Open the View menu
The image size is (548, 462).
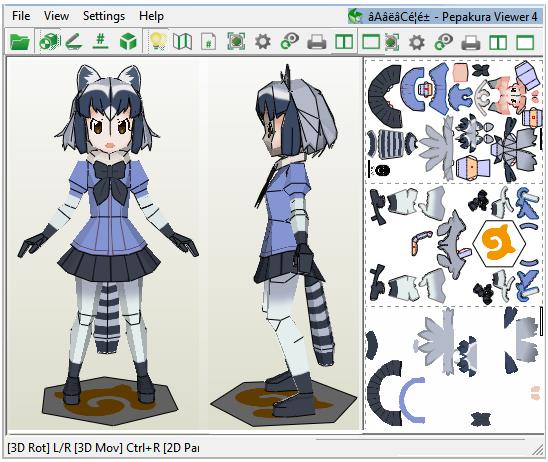coord(56,16)
